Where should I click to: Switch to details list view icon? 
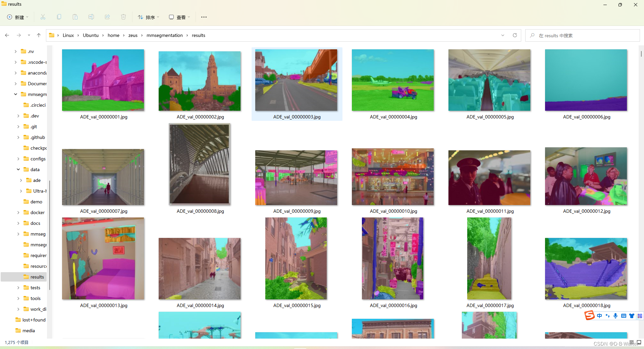632,342
